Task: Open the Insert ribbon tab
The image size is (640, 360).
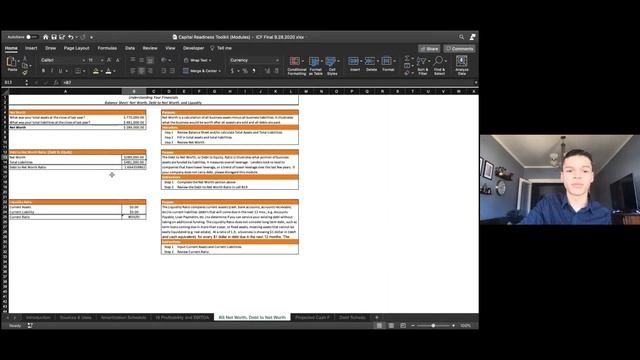Action: pos(31,48)
